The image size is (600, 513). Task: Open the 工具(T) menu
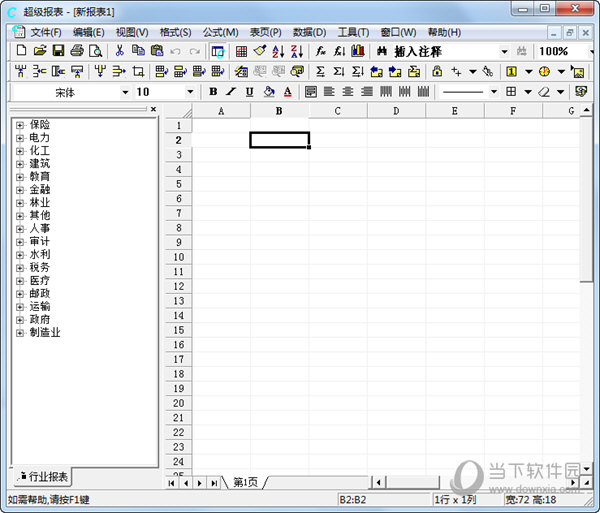[x=353, y=33]
